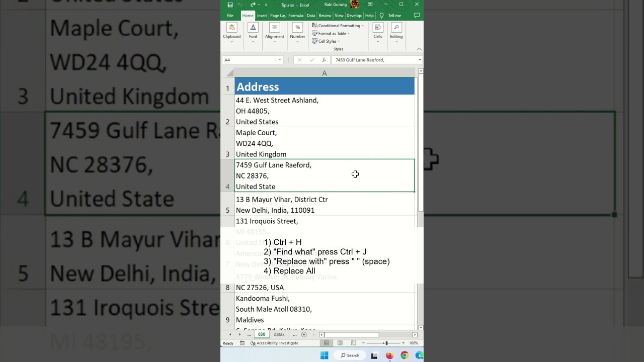
Task: Select the 030 sheet tab
Action: click(262, 334)
